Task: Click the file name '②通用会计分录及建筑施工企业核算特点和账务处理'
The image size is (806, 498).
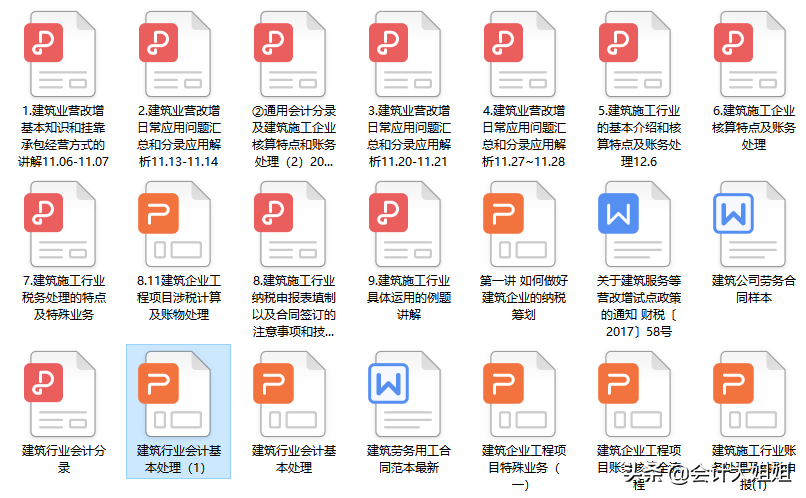Action: click(294, 136)
